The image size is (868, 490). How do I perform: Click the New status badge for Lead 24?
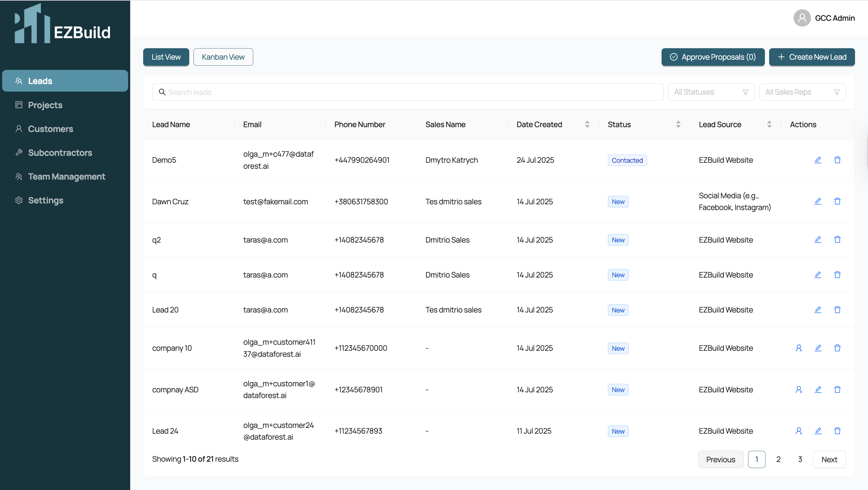(x=618, y=431)
